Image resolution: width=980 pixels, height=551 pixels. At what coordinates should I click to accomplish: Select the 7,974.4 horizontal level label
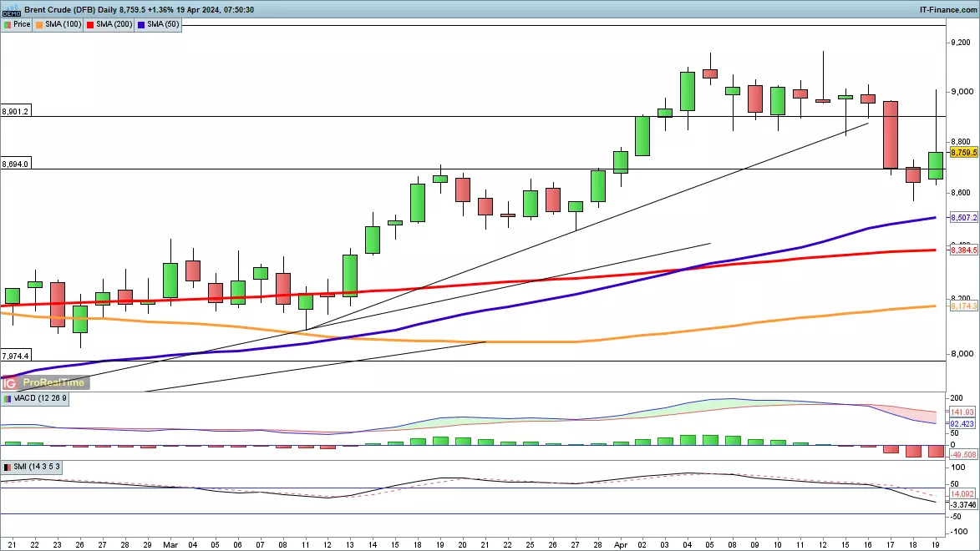pos(15,356)
